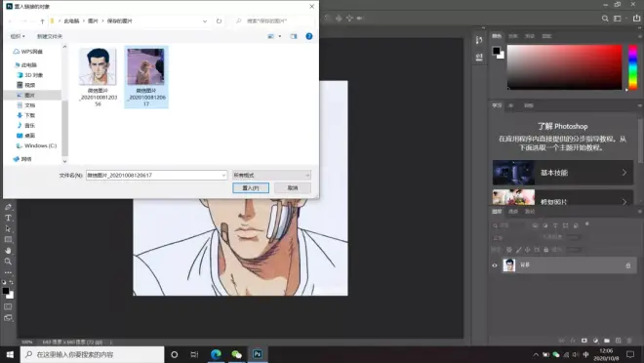Viewport: 644px width, 363px height.
Task: Filter layers by shape layers icon
Action: coord(566,225)
